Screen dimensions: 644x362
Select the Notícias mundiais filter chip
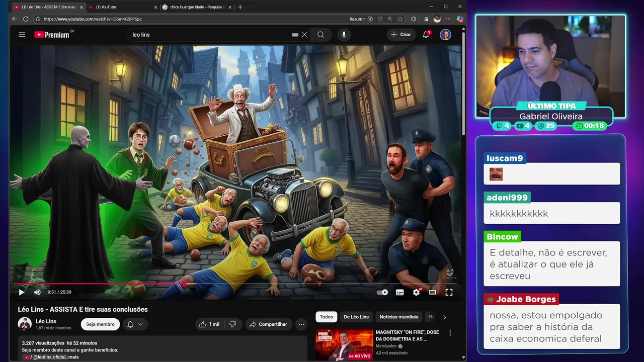(399, 317)
